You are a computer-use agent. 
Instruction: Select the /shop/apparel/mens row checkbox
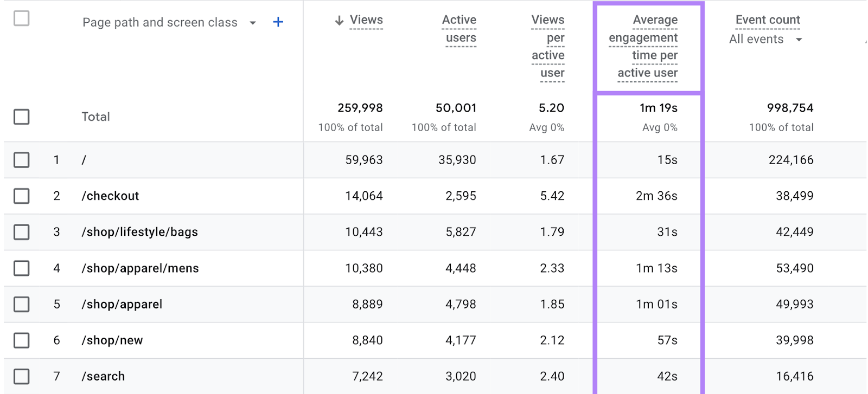pyautogui.click(x=22, y=268)
